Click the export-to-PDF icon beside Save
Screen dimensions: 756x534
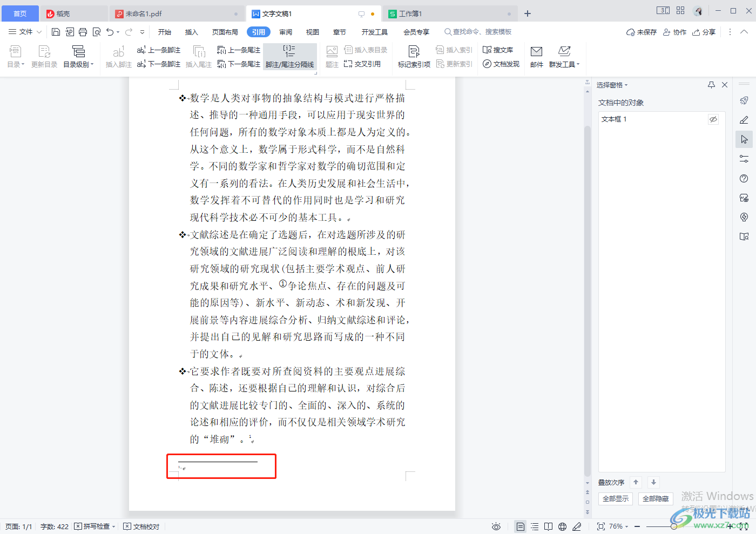coord(70,32)
